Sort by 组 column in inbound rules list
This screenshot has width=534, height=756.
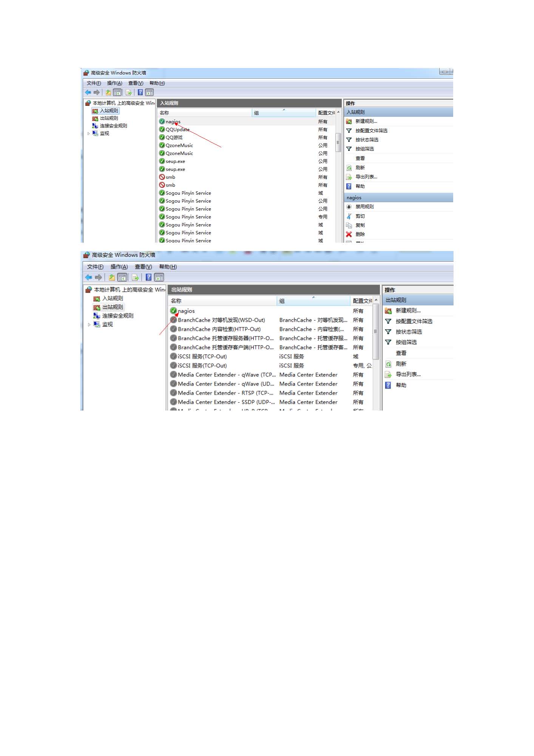point(284,113)
